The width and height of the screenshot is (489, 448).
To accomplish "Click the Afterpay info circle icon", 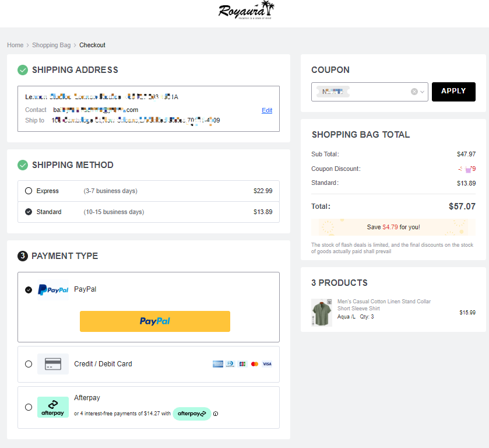I will [216, 414].
